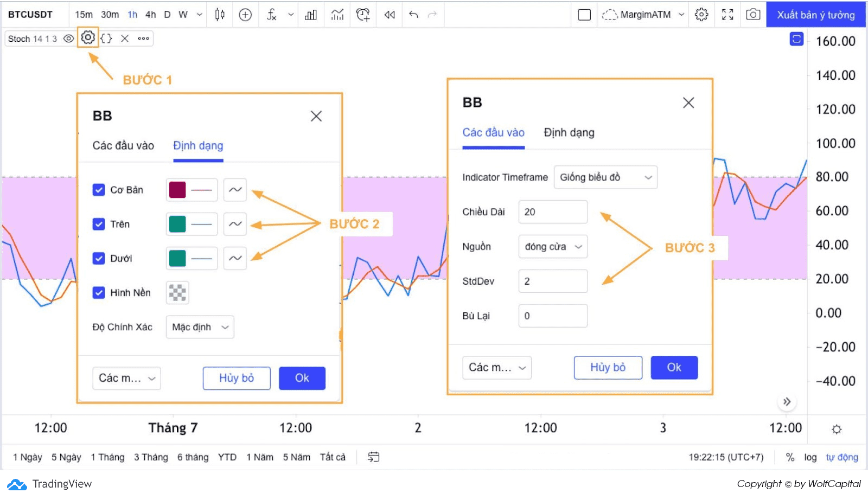The width and height of the screenshot is (868, 493).
Task: Open Các m... defaults dropdown in right dialog
Action: pyautogui.click(x=497, y=368)
